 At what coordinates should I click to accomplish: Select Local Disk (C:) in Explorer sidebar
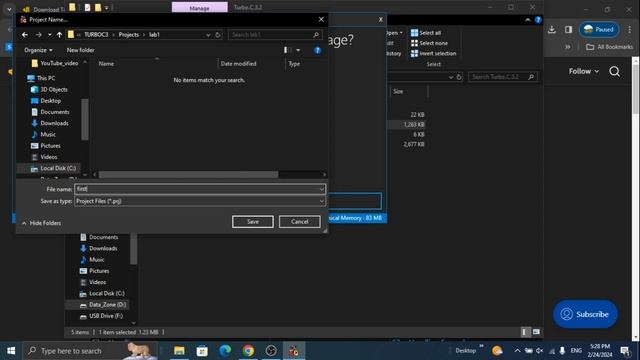click(x=102, y=293)
